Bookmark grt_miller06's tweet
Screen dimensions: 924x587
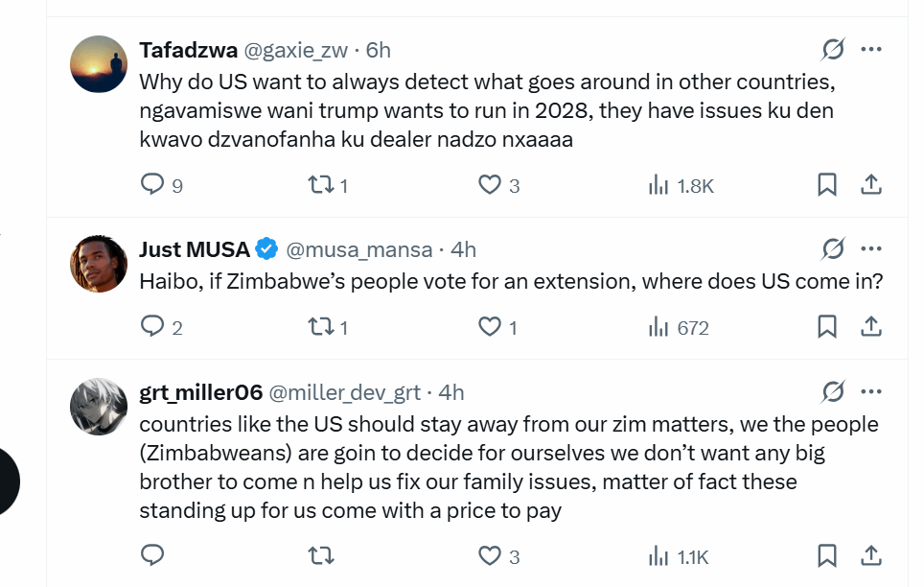(826, 554)
